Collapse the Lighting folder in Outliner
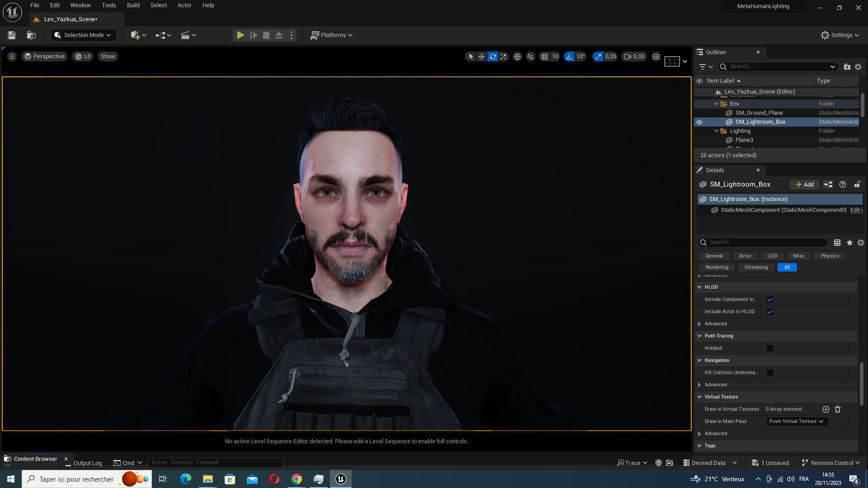 (x=717, y=131)
